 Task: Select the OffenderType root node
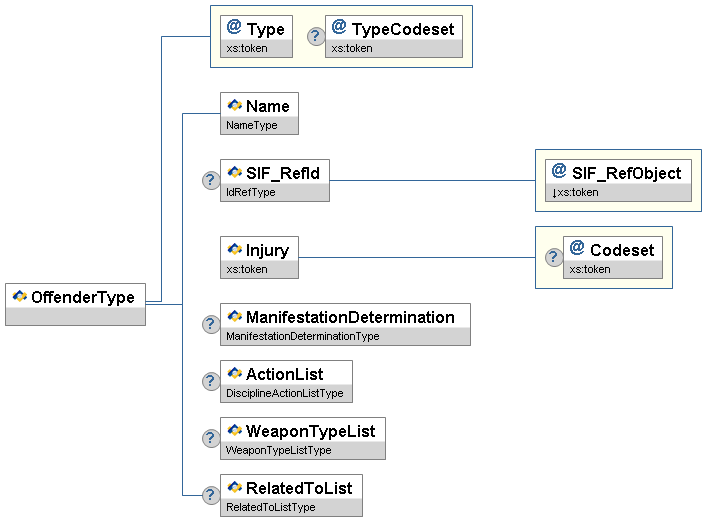(75, 304)
